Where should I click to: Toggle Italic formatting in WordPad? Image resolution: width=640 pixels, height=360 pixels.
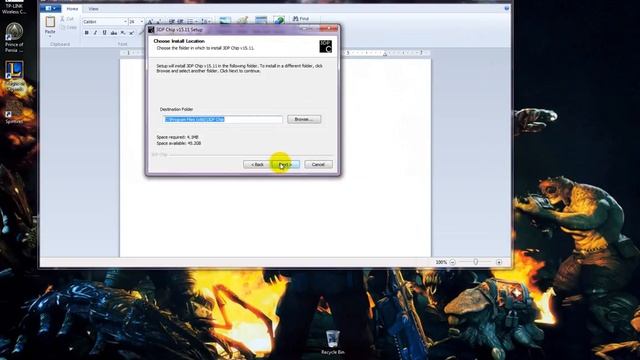pyautogui.click(x=96, y=33)
